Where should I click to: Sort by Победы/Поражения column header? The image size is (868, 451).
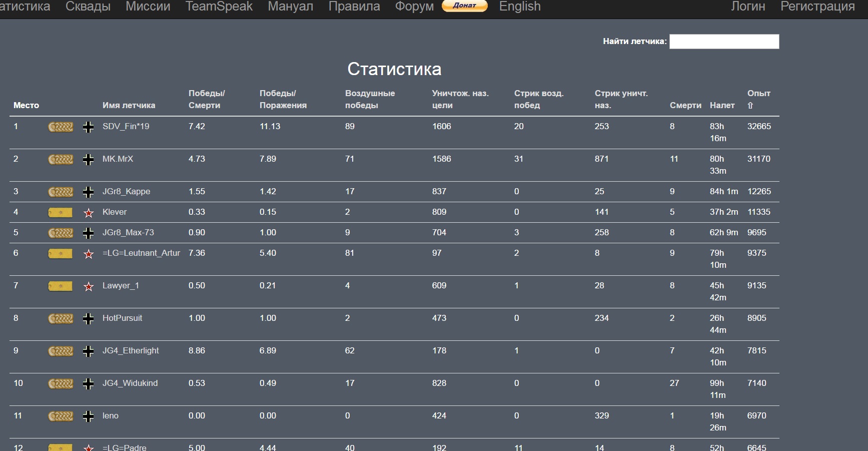[x=283, y=99]
